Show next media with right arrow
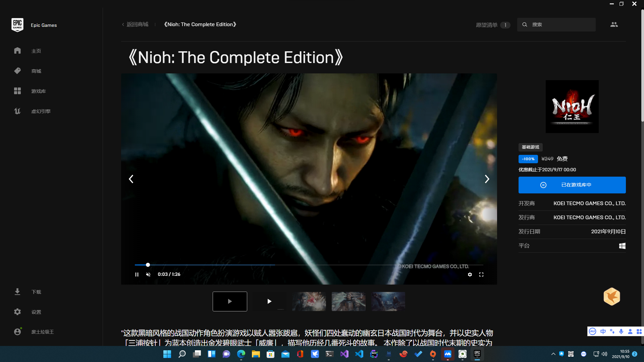This screenshot has width=644, height=362. click(x=487, y=179)
